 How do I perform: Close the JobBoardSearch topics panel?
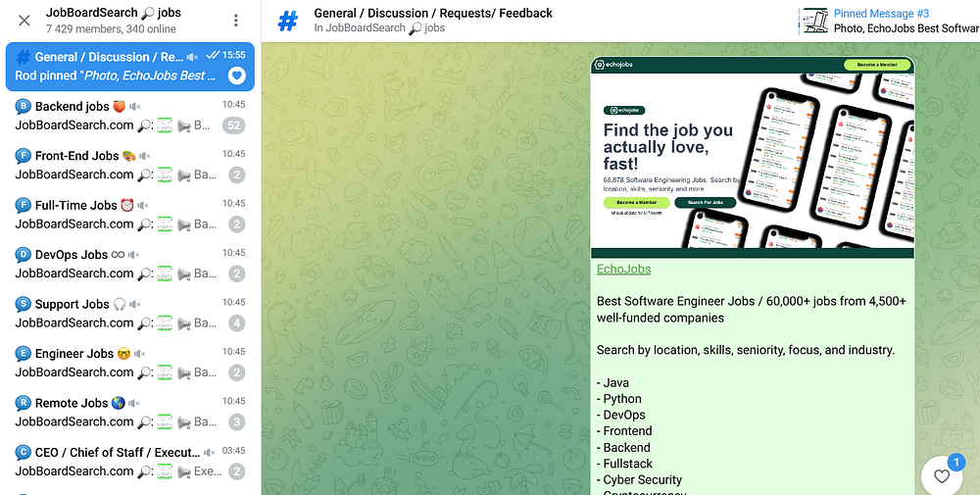pyautogui.click(x=24, y=21)
